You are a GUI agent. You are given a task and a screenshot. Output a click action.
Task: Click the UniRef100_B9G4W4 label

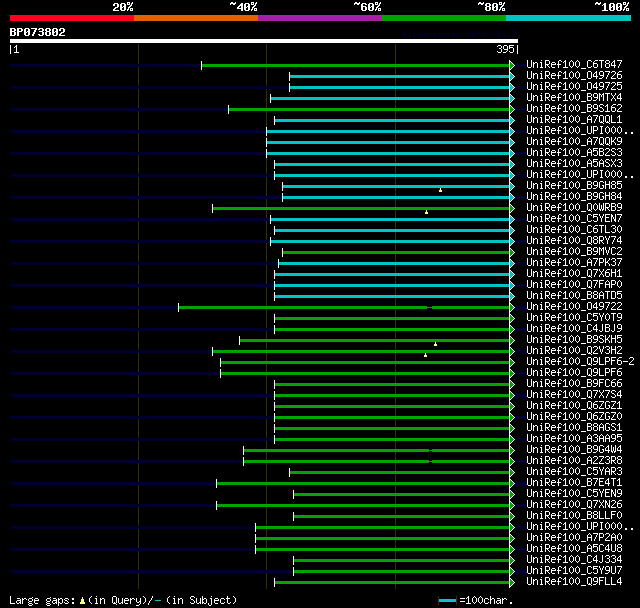click(574, 450)
